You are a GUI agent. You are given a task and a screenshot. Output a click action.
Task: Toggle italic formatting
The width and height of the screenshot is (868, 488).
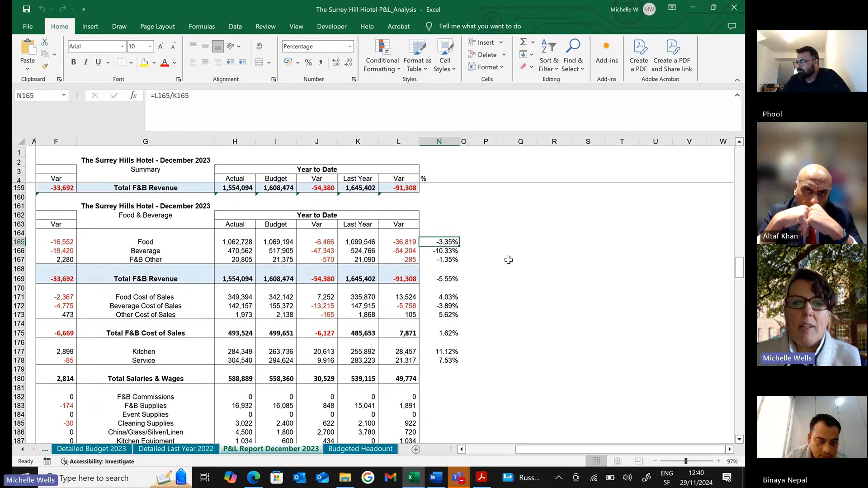click(85, 62)
